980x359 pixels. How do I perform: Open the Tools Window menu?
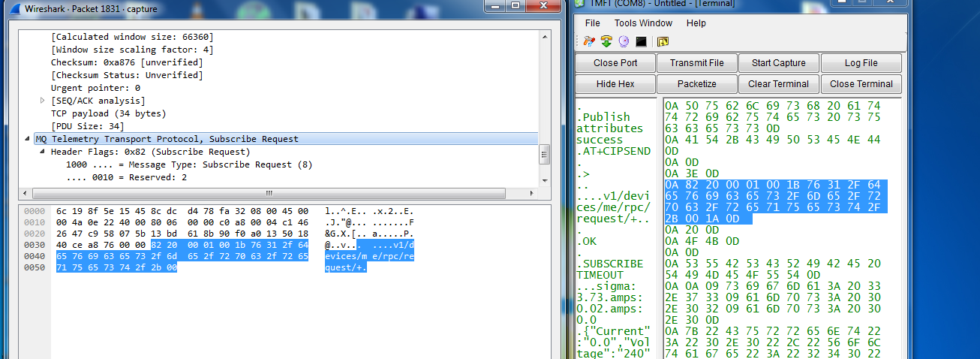pyautogui.click(x=643, y=23)
